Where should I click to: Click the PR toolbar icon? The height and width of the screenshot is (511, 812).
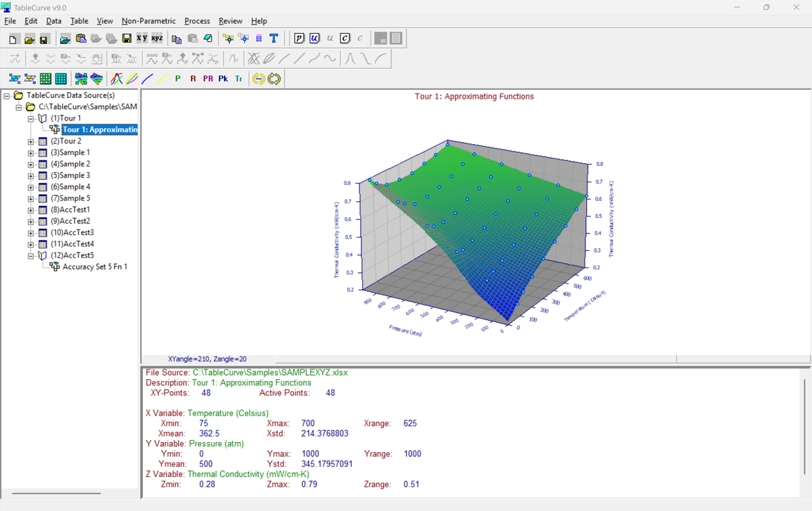[208, 79]
